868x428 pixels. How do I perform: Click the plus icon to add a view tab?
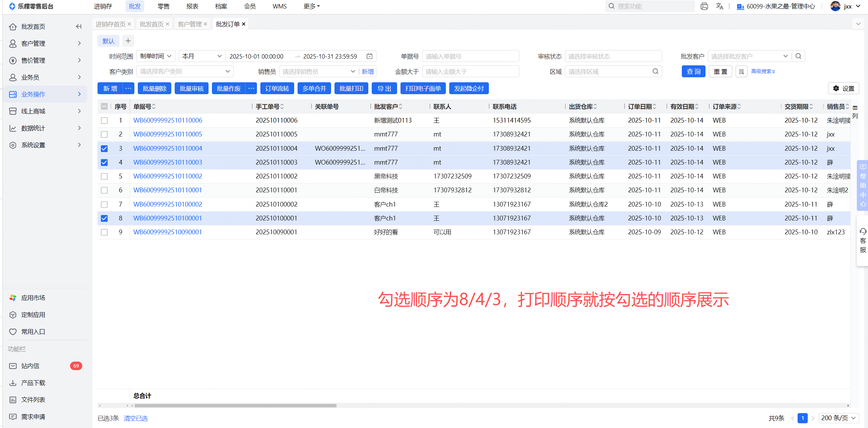pos(128,41)
